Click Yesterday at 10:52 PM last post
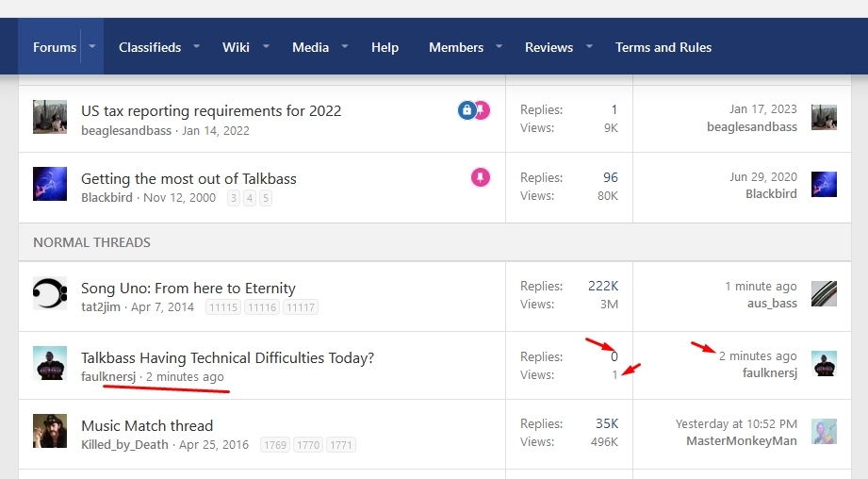The width and height of the screenshot is (868, 479). (736, 423)
